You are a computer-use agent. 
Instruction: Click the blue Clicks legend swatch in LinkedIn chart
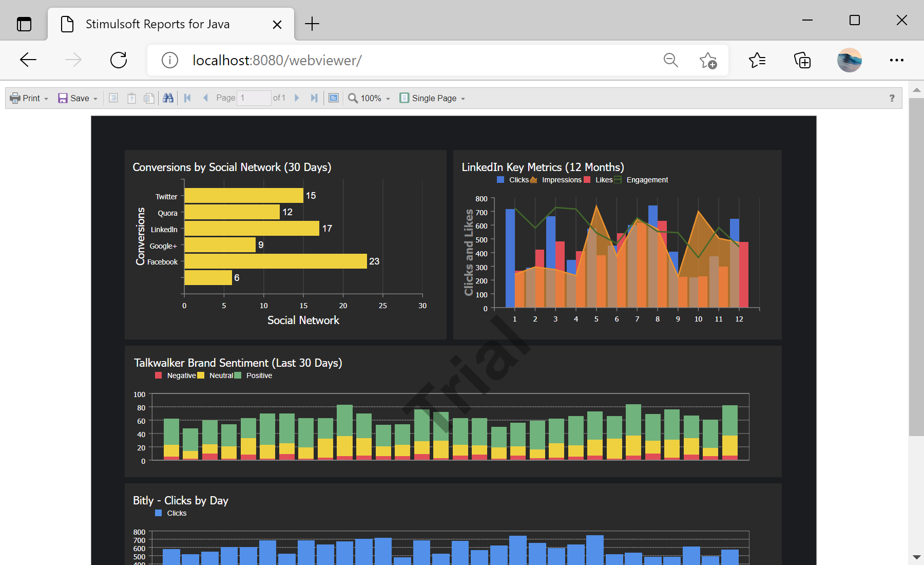(x=500, y=180)
